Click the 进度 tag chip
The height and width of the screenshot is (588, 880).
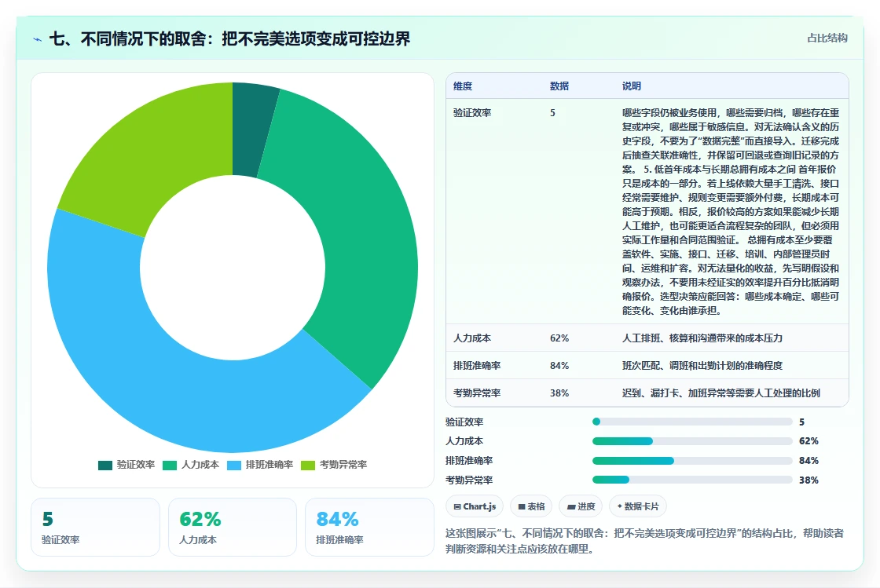point(581,506)
